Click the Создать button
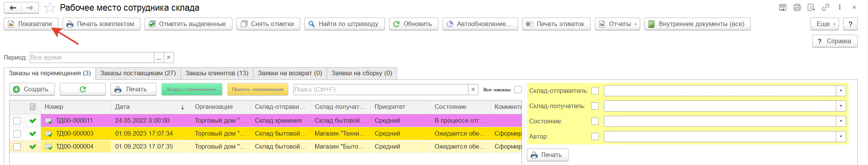868x165 pixels. click(x=32, y=89)
